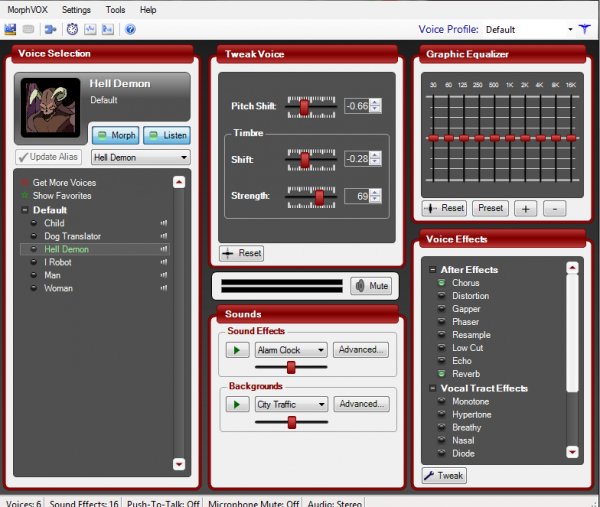Open the MorphVOX menu

click(27, 10)
